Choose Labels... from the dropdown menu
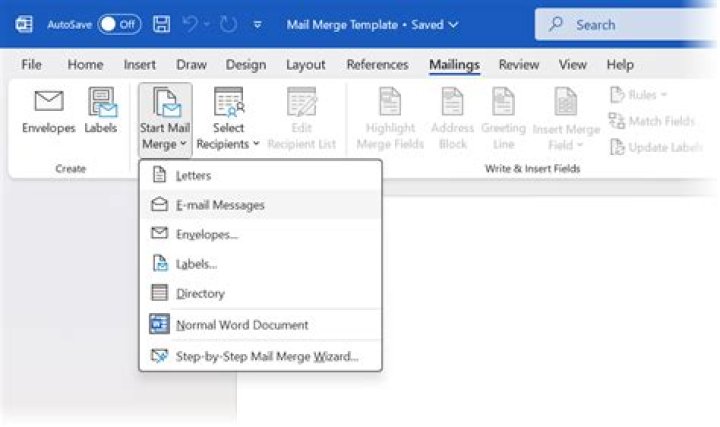720x427 pixels. 260,264
